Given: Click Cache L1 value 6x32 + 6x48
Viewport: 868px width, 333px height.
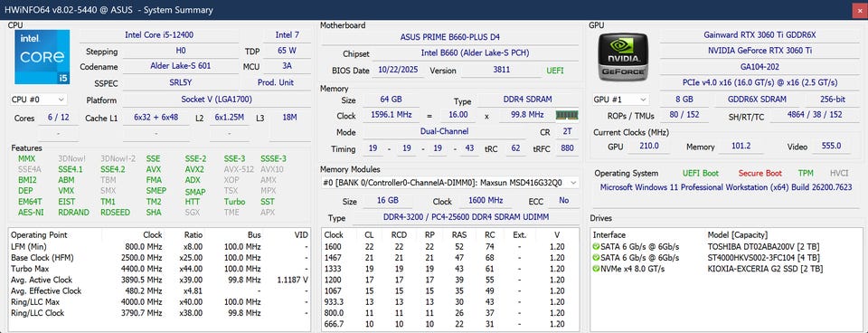Looking at the screenshot, I should click(156, 118).
